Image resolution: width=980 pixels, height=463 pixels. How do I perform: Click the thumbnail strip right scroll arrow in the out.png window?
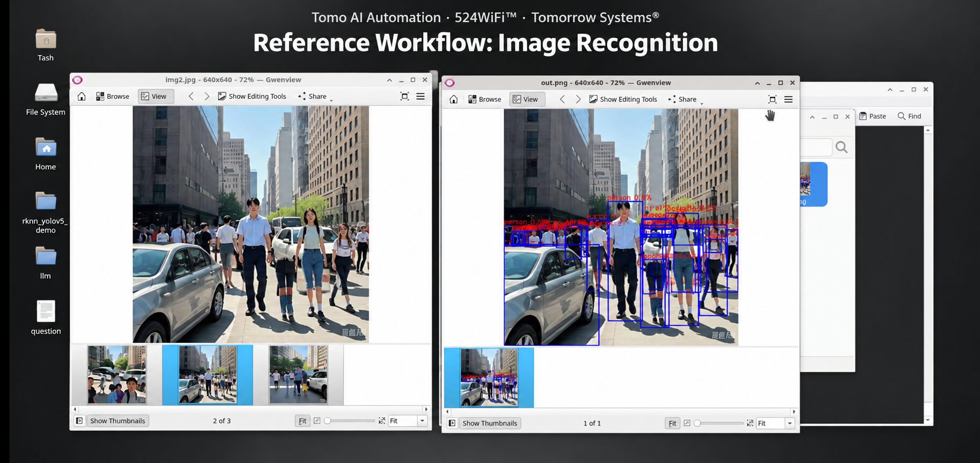click(794, 412)
